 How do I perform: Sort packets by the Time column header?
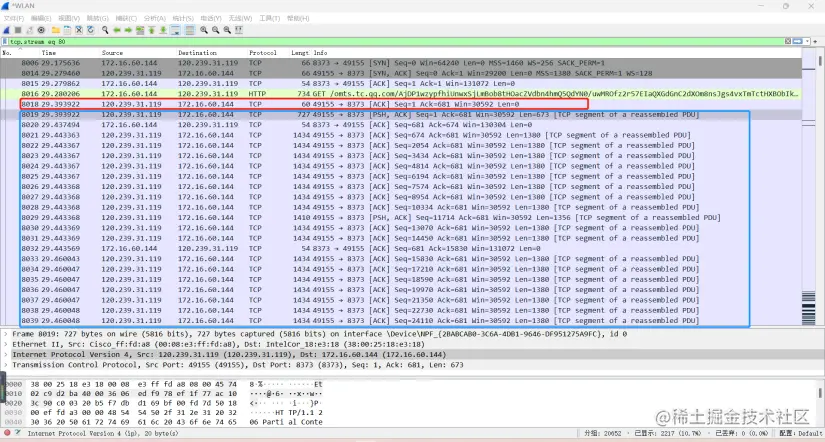(69, 53)
